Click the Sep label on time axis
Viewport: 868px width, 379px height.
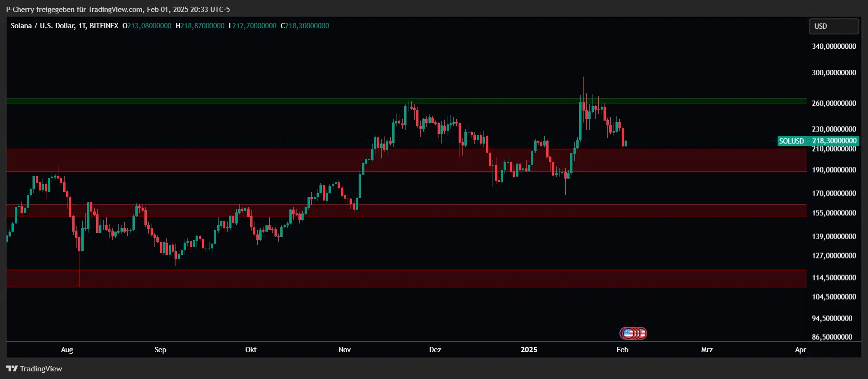click(x=160, y=350)
